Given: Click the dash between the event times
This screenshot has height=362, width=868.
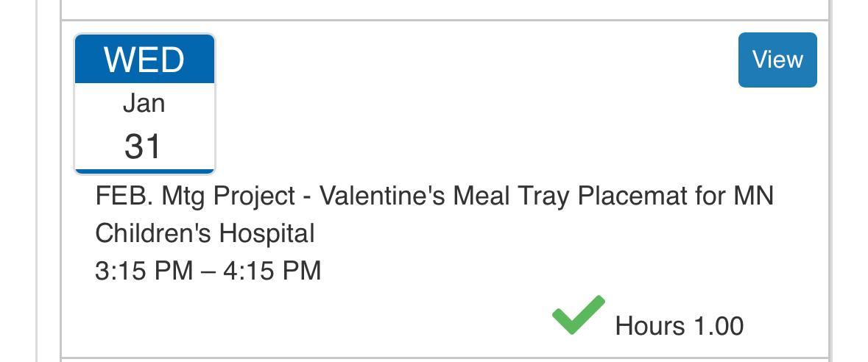Looking at the screenshot, I should [208, 270].
